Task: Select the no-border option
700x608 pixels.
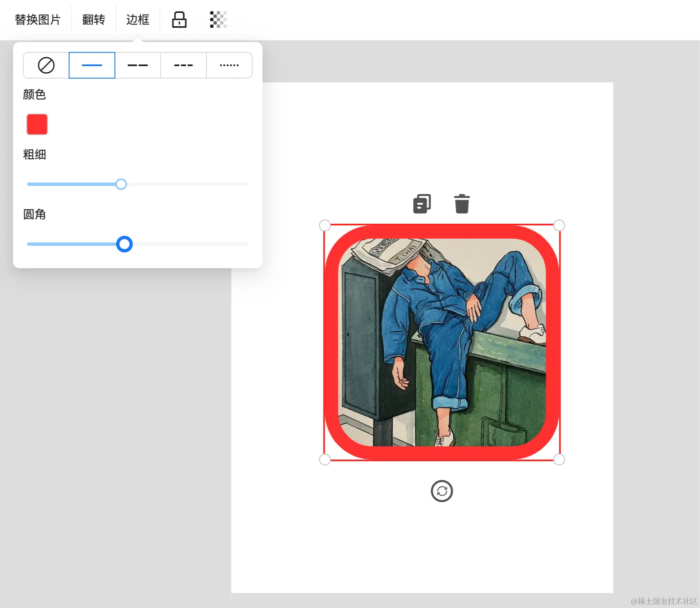Action: coord(46,65)
